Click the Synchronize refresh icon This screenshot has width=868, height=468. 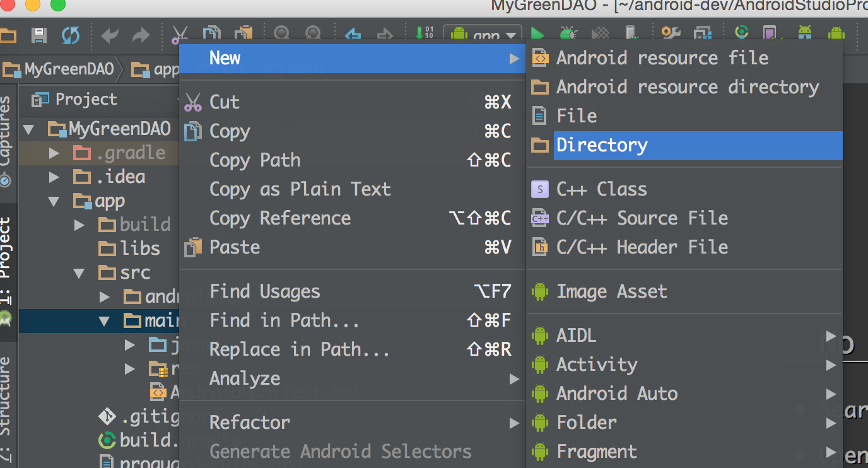[x=71, y=35]
